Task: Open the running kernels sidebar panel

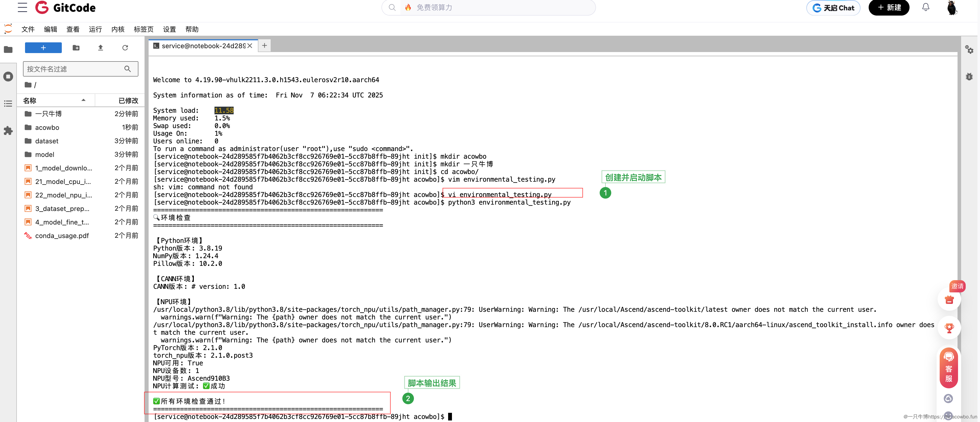Action: coord(8,77)
